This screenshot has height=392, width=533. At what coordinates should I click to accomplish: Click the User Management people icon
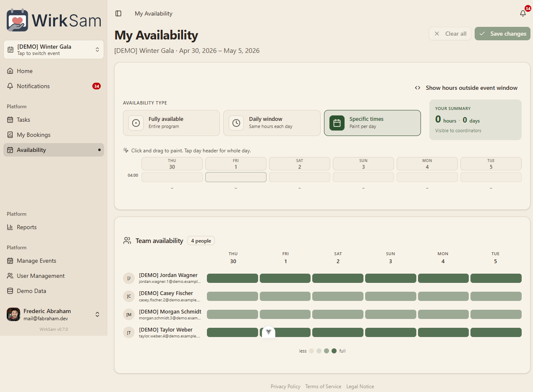click(10, 276)
